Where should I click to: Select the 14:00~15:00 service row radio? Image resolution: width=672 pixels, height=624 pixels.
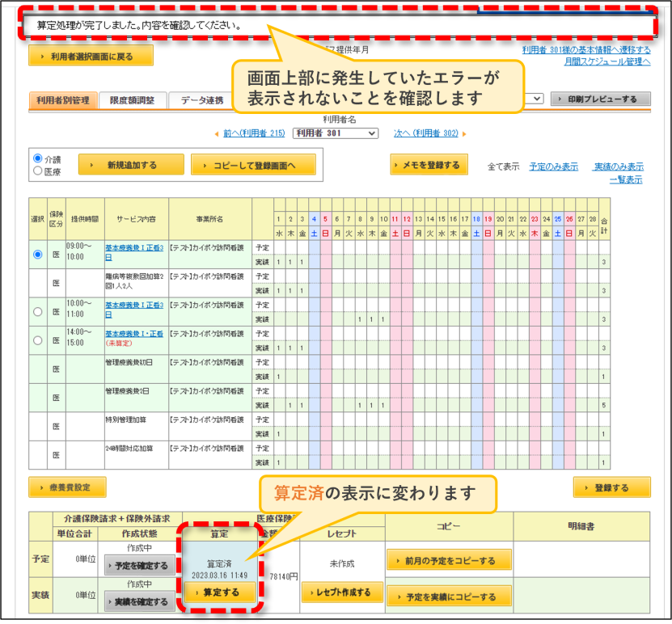(38, 340)
